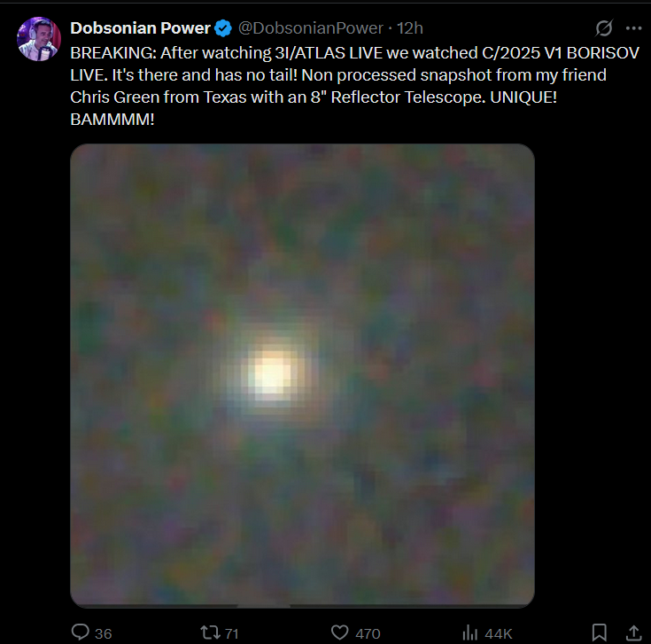Open the blurry comet snapshot image

(x=302, y=376)
